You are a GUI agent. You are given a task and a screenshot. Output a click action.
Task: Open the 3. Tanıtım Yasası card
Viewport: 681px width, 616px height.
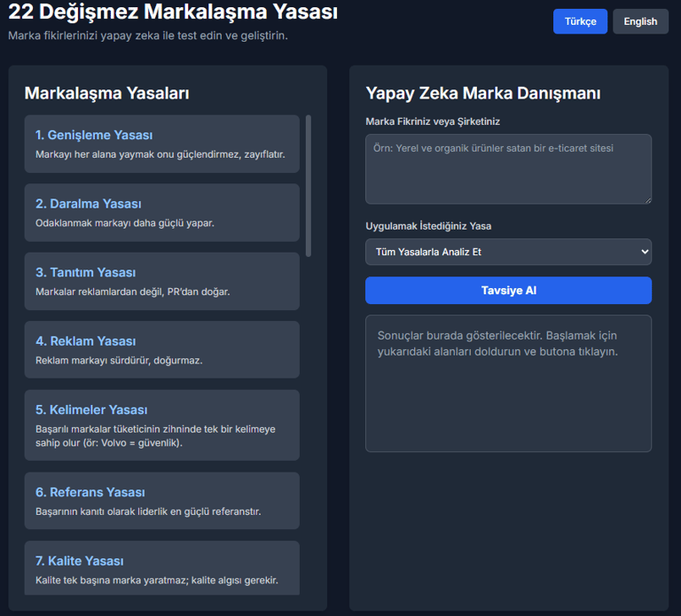click(162, 281)
